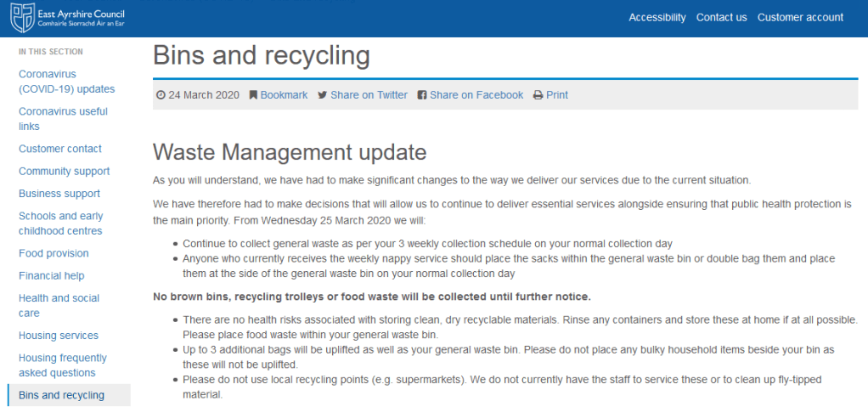Open Contact us in the header
This screenshot has width=868, height=407.
tap(721, 17)
